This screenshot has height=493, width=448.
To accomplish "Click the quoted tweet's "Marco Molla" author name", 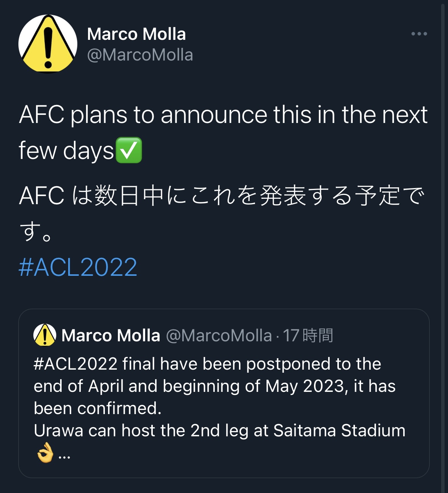I will pos(111,336).
